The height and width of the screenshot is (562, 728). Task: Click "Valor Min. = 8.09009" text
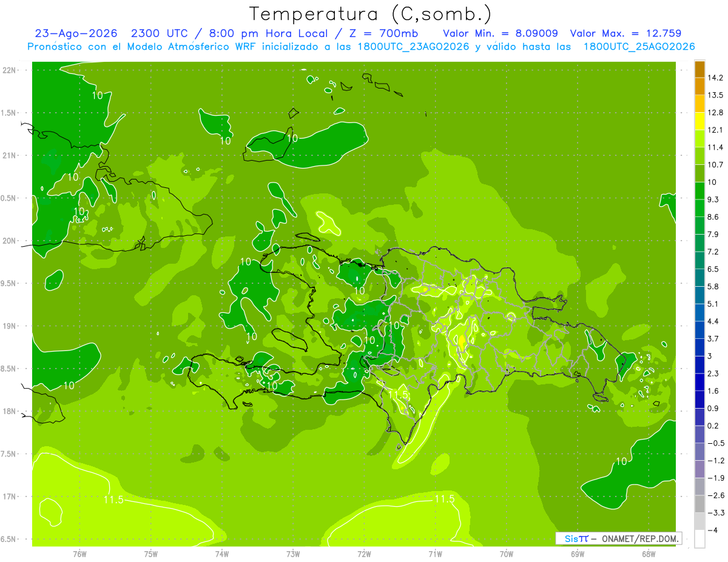tap(500, 33)
